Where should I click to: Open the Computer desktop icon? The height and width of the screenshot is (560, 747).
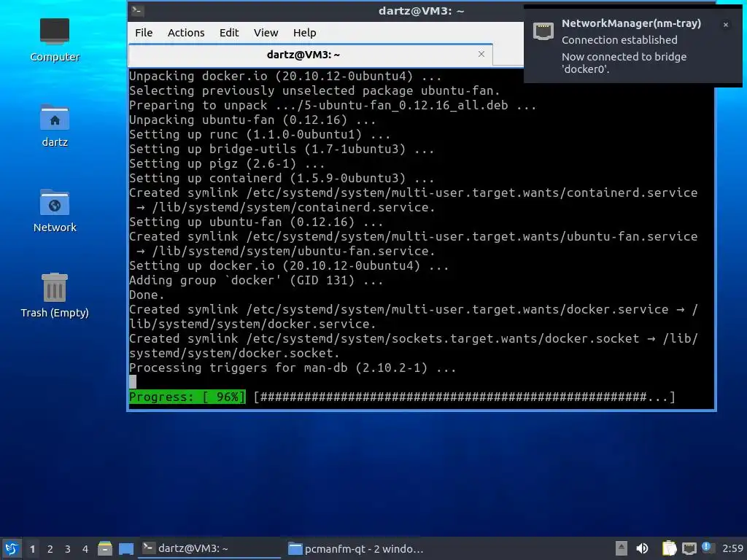click(54, 40)
